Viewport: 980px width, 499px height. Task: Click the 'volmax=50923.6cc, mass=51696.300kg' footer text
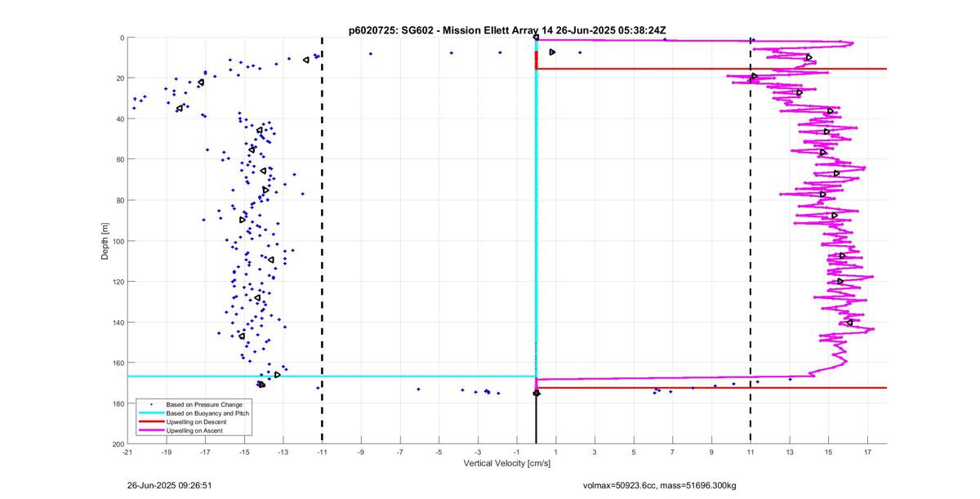click(x=659, y=485)
